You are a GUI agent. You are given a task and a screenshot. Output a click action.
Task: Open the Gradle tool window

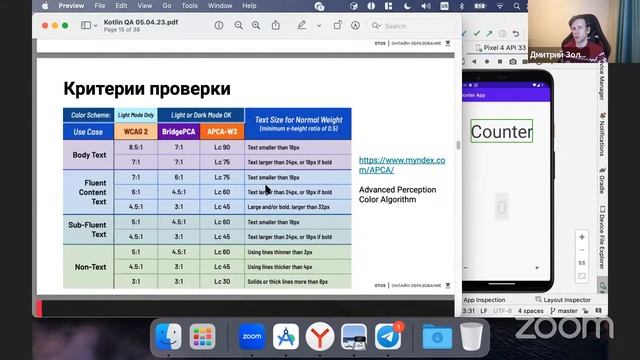pyautogui.click(x=602, y=180)
